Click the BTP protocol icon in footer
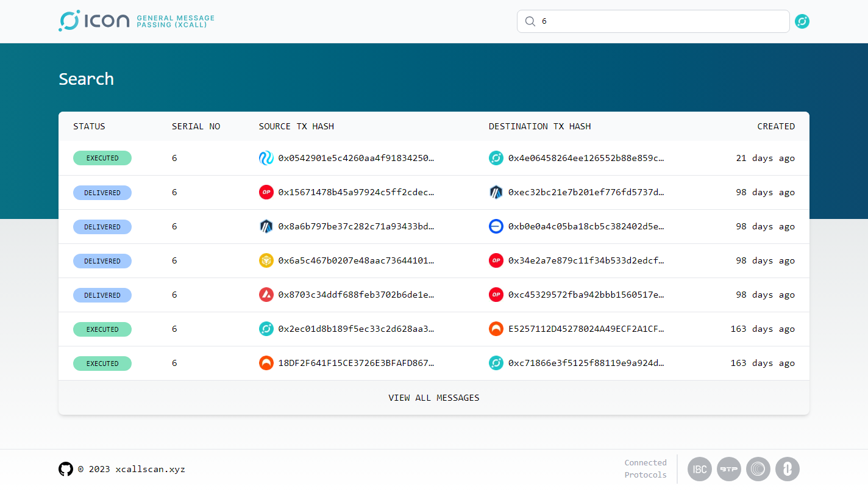Viewport: 868px width, 491px height. (729, 469)
